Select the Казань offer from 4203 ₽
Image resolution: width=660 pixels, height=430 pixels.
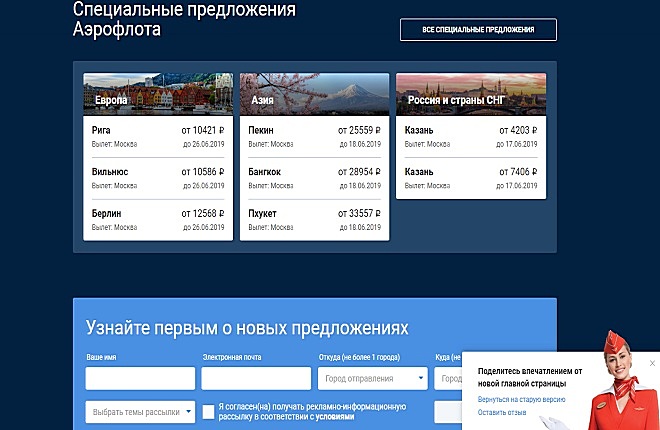(x=471, y=137)
